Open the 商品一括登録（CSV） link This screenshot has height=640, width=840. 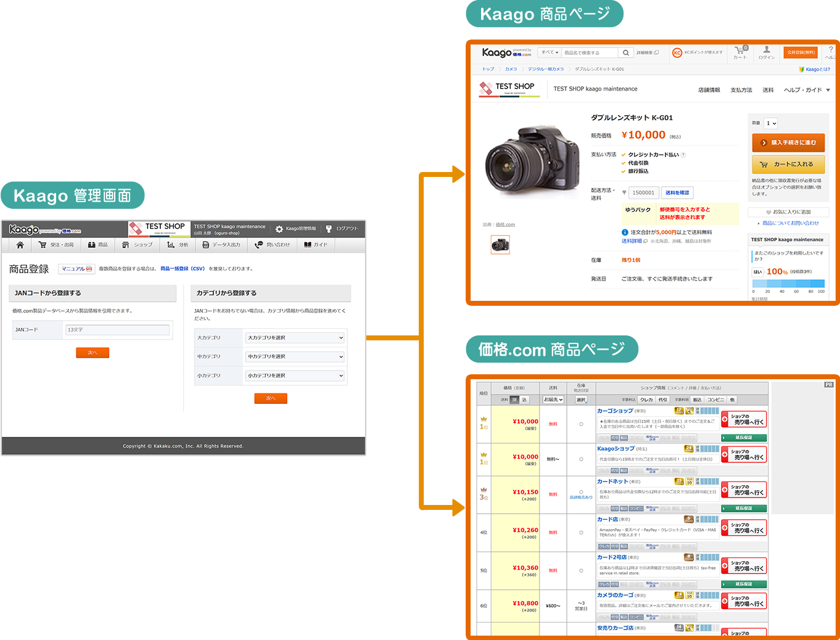click(x=183, y=269)
